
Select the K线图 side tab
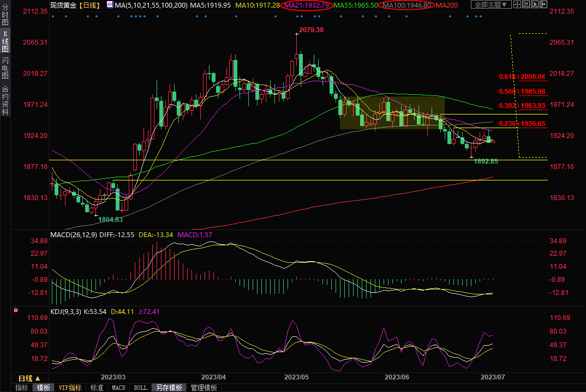coord(5,41)
